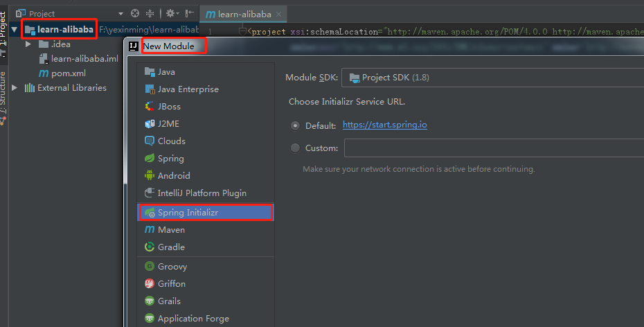Click the collapse all icon in Project toolbar

click(150, 14)
